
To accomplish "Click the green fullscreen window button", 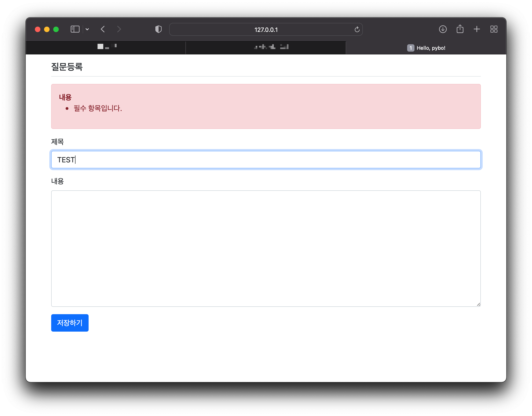I will coord(56,30).
